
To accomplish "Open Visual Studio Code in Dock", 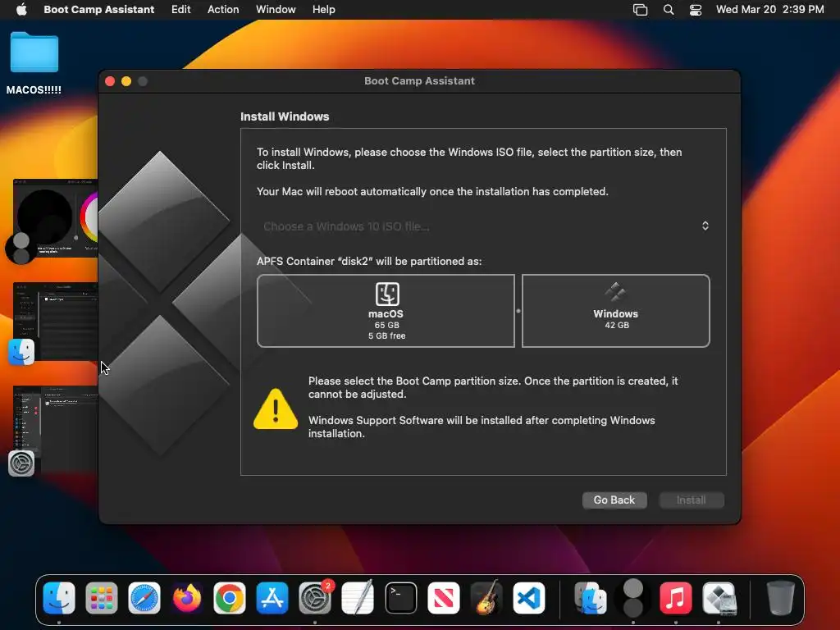I will point(529,597).
